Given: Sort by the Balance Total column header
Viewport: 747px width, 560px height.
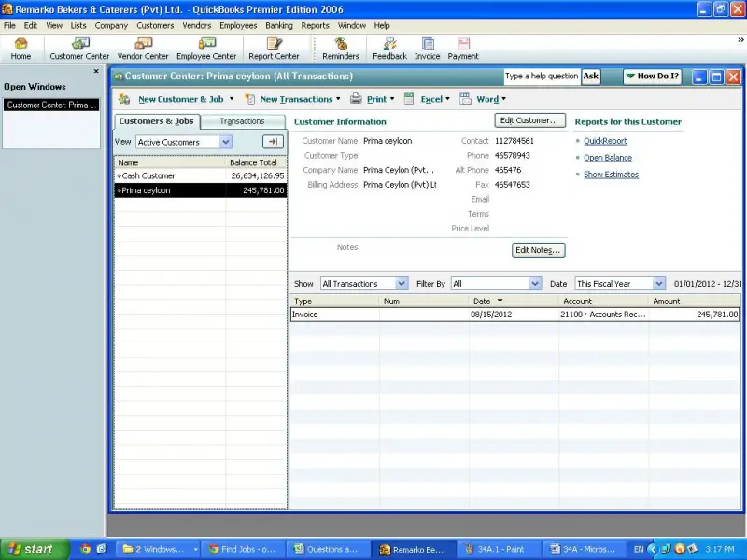Looking at the screenshot, I should coord(256,162).
